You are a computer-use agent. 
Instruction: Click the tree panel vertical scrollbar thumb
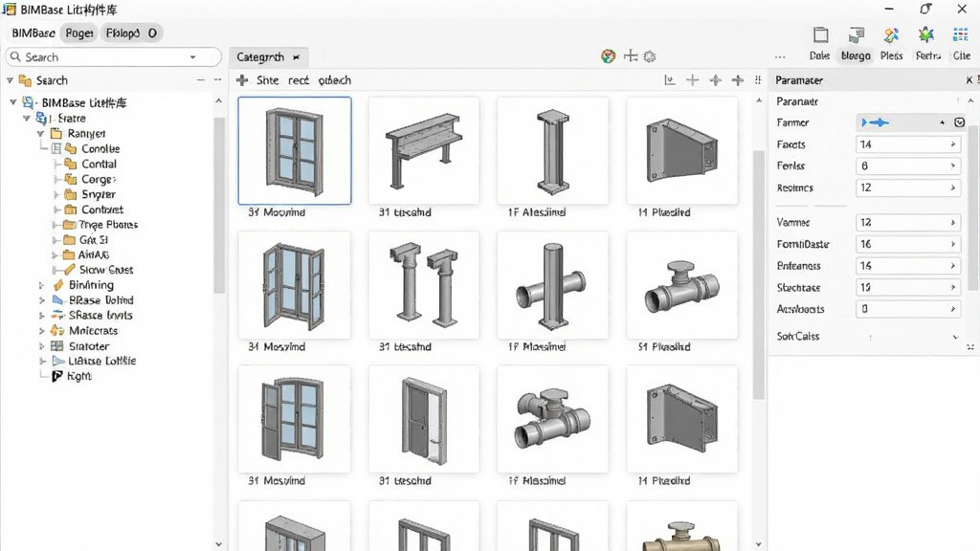click(219, 207)
